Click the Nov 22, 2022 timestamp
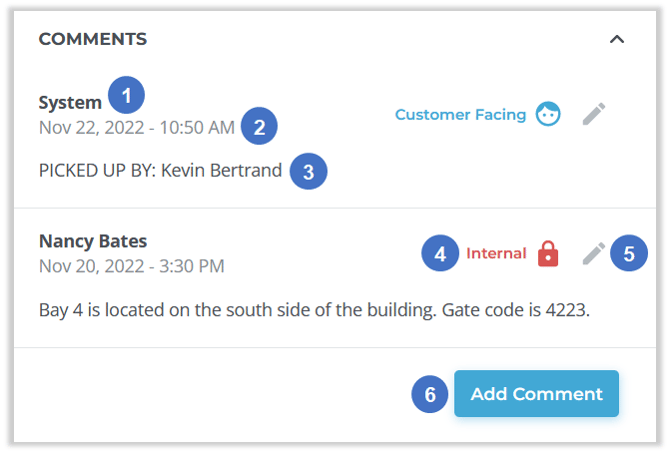 click(137, 127)
